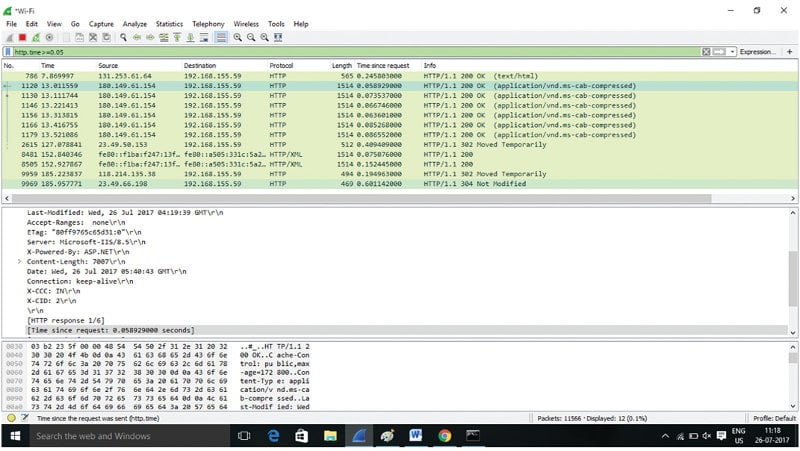Click the add filter plus button
800x451 pixels.
pyautogui.click(x=787, y=51)
